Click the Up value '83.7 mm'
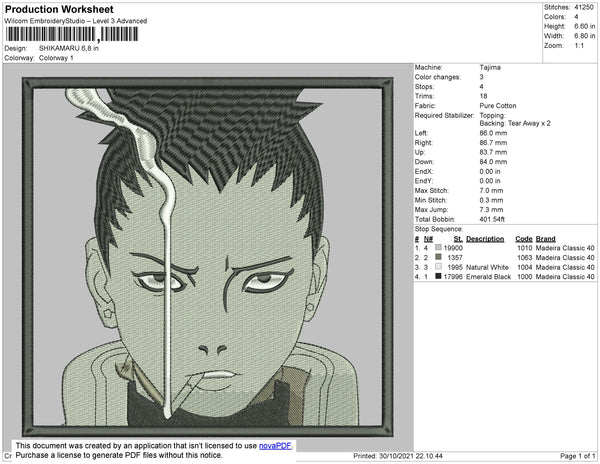Viewport: 600px width, 464px height. coord(493,152)
